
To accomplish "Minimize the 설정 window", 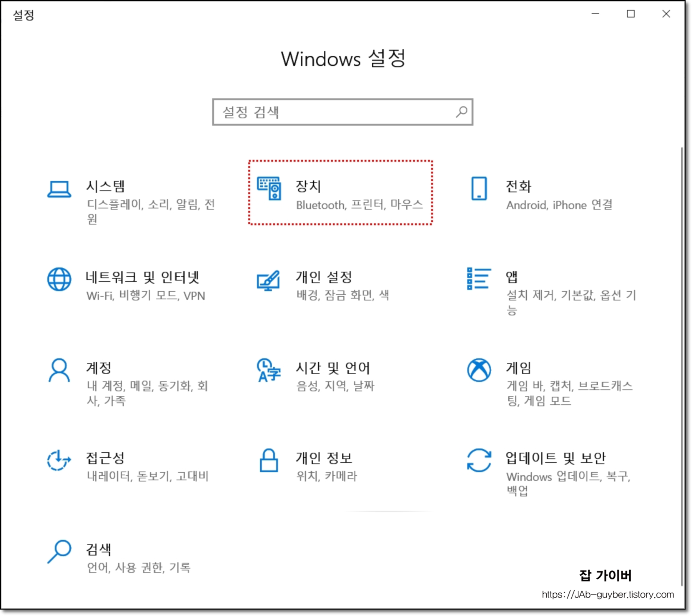I will point(596,14).
